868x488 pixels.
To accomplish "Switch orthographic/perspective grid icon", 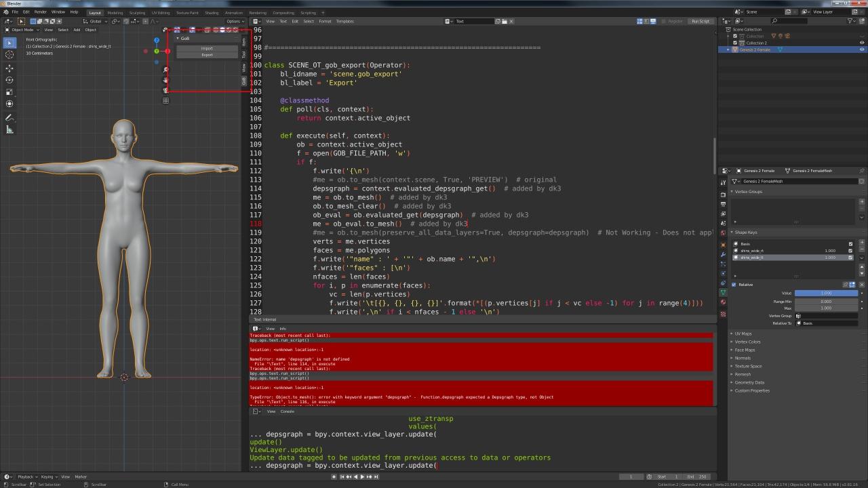I will [165, 100].
